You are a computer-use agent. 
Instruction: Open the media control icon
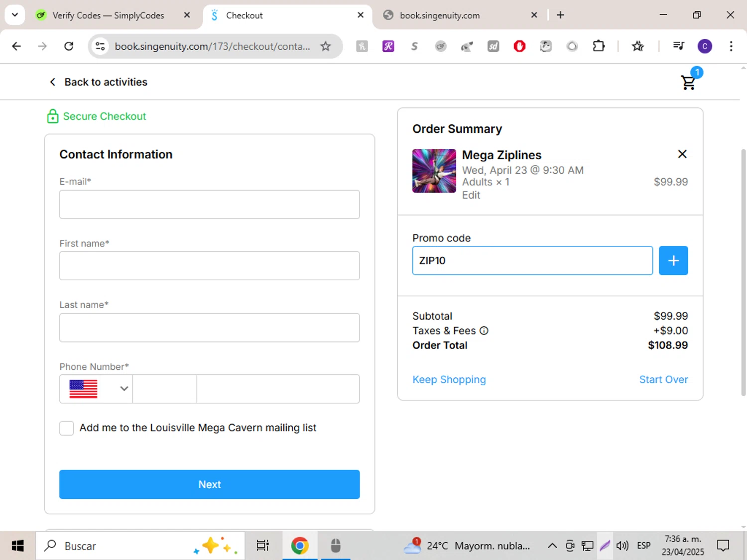(678, 46)
